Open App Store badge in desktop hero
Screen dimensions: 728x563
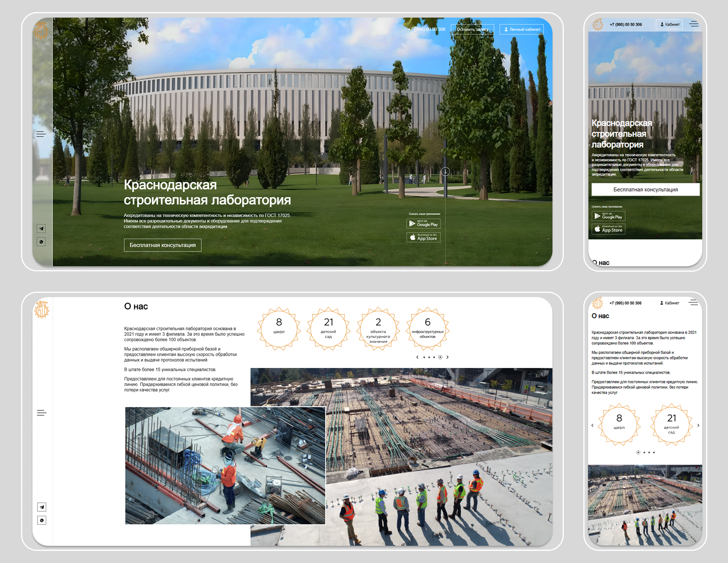pyautogui.click(x=423, y=237)
